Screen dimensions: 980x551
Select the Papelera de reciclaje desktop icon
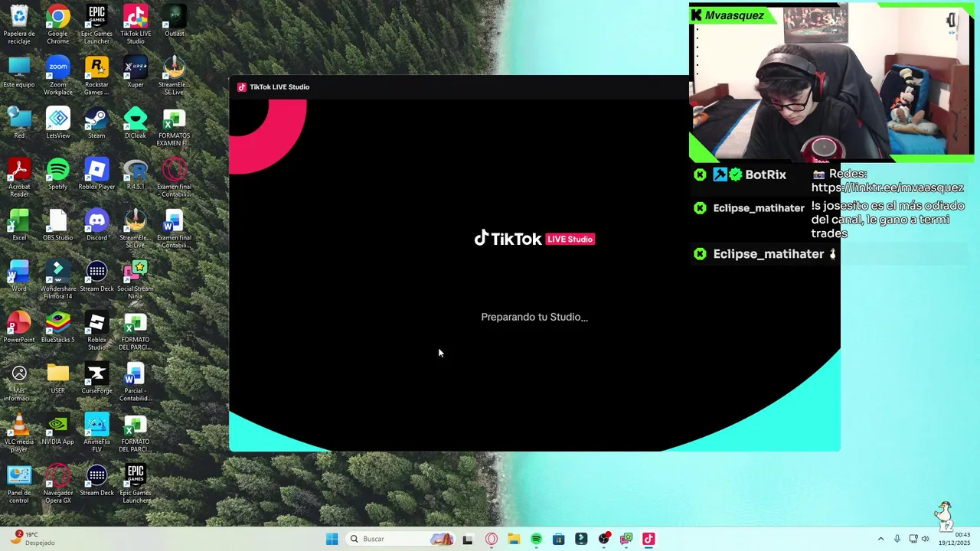coord(19,24)
